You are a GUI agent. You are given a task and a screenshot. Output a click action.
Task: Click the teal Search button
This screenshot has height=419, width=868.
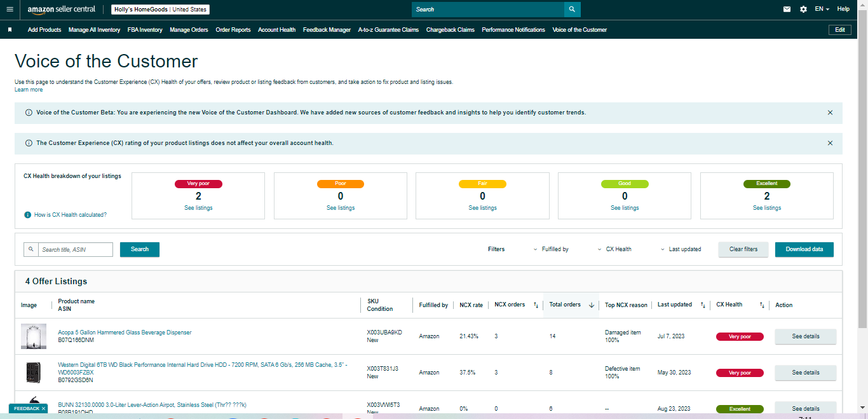140,249
